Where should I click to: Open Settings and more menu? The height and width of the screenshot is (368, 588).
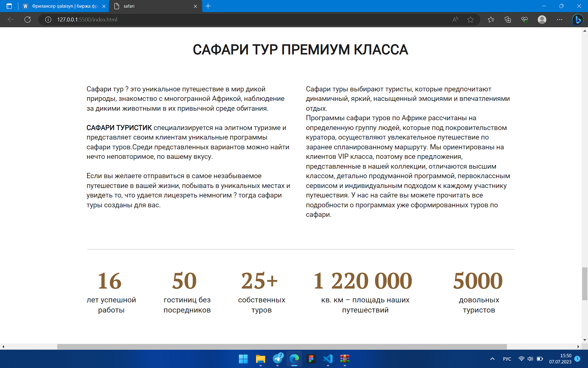click(x=560, y=20)
